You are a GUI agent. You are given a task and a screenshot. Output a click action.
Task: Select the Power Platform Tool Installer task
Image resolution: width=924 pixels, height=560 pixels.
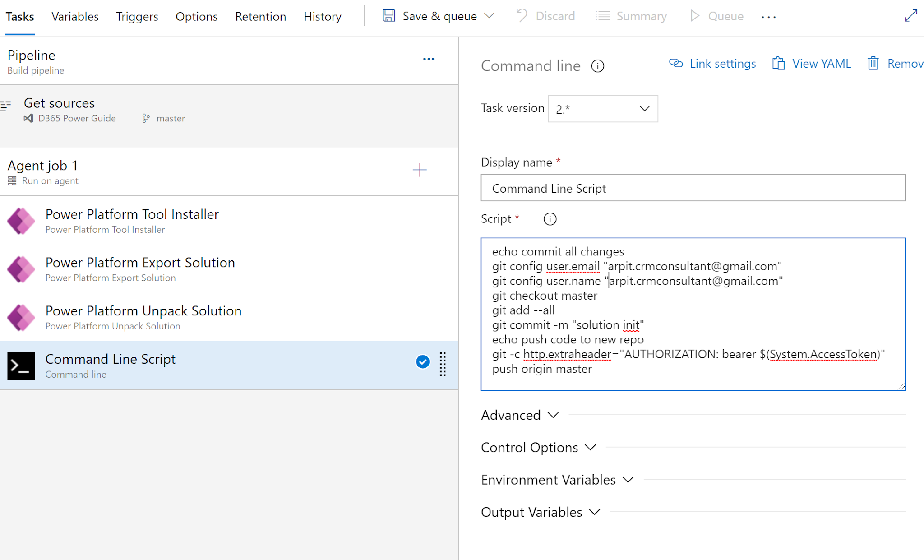[132, 220]
